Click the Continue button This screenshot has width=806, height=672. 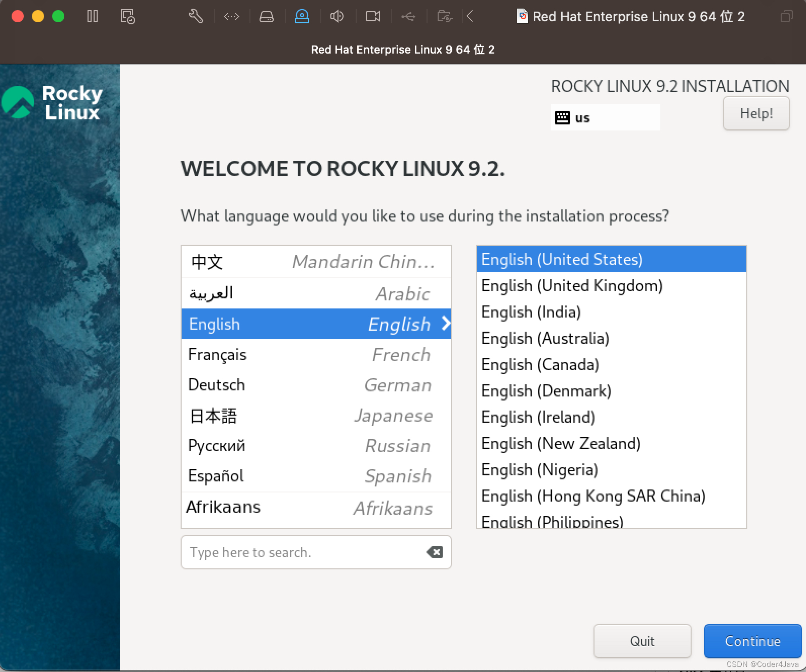(x=753, y=641)
